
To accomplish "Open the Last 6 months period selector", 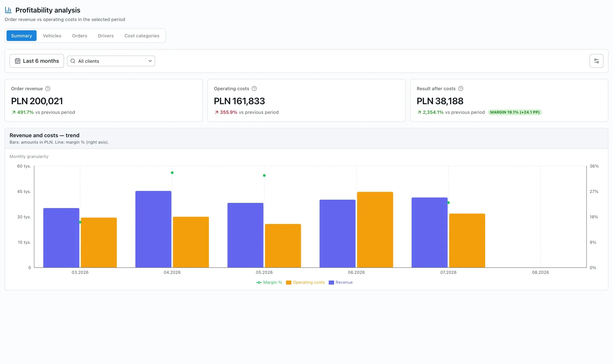I will pyautogui.click(x=37, y=61).
